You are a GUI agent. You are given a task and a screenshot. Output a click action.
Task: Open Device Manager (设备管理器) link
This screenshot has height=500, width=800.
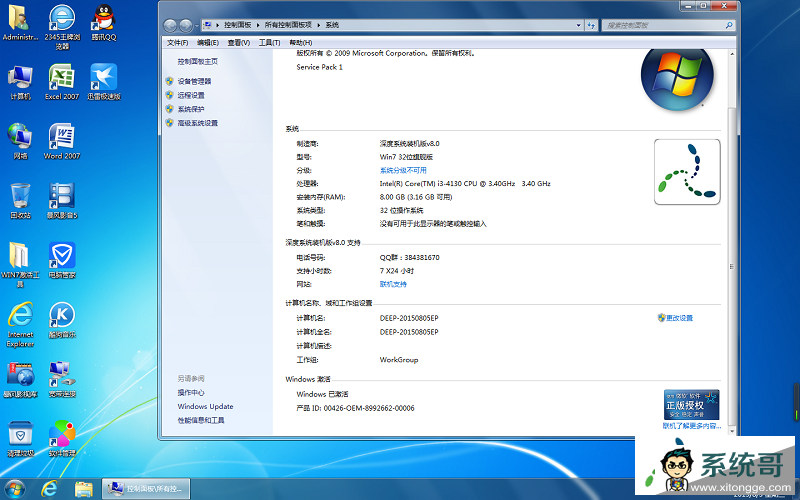(x=194, y=81)
